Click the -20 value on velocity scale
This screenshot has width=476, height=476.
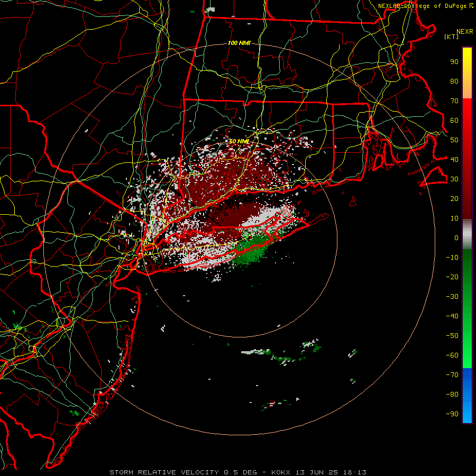click(452, 277)
